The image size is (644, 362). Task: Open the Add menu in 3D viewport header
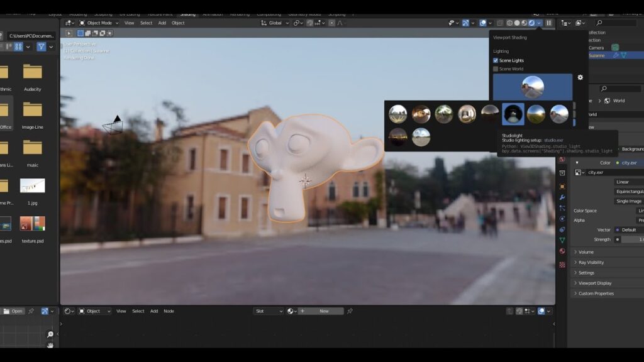click(x=162, y=23)
